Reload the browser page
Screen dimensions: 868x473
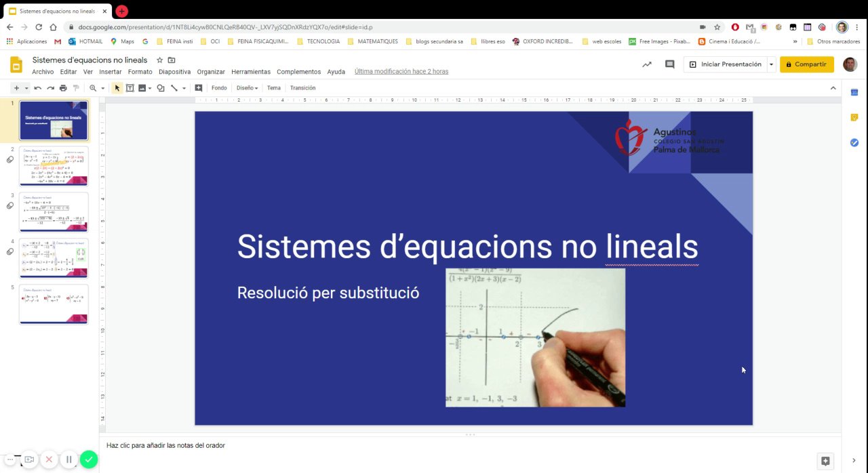(x=39, y=27)
